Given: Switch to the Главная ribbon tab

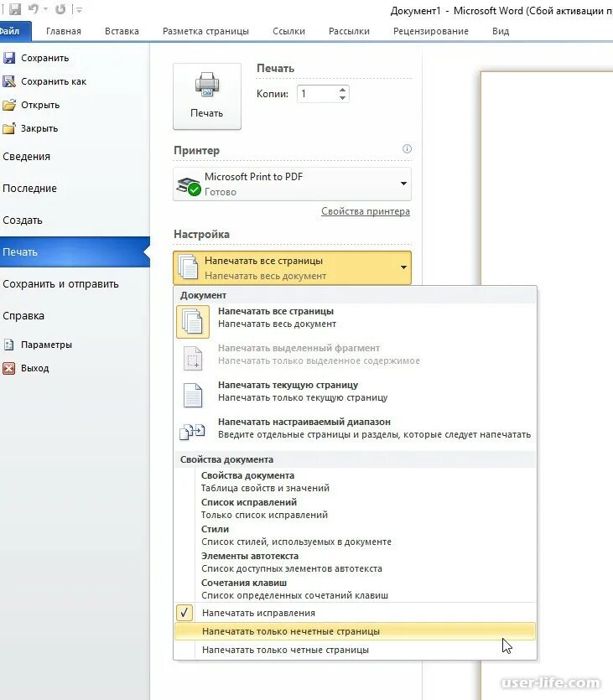Looking at the screenshot, I should coord(64,31).
